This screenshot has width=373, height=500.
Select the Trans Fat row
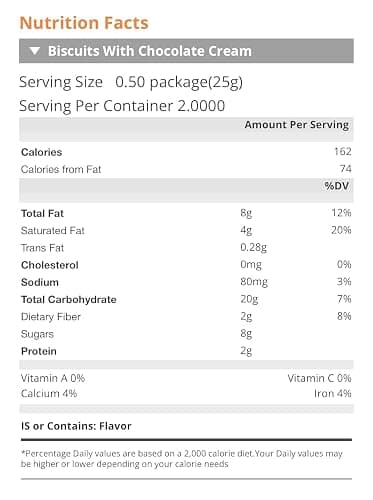(x=186, y=248)
